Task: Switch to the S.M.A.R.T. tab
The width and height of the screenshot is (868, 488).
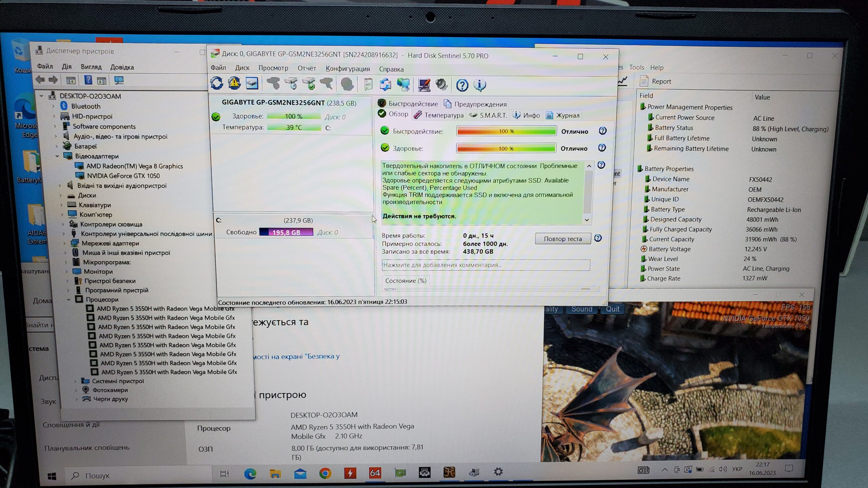Action: coord(489,115)
